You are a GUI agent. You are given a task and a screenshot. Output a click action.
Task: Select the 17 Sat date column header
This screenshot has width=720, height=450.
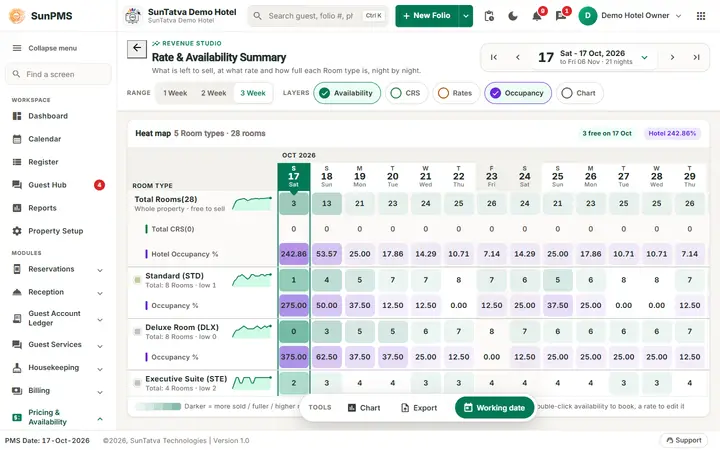(293, 176)
